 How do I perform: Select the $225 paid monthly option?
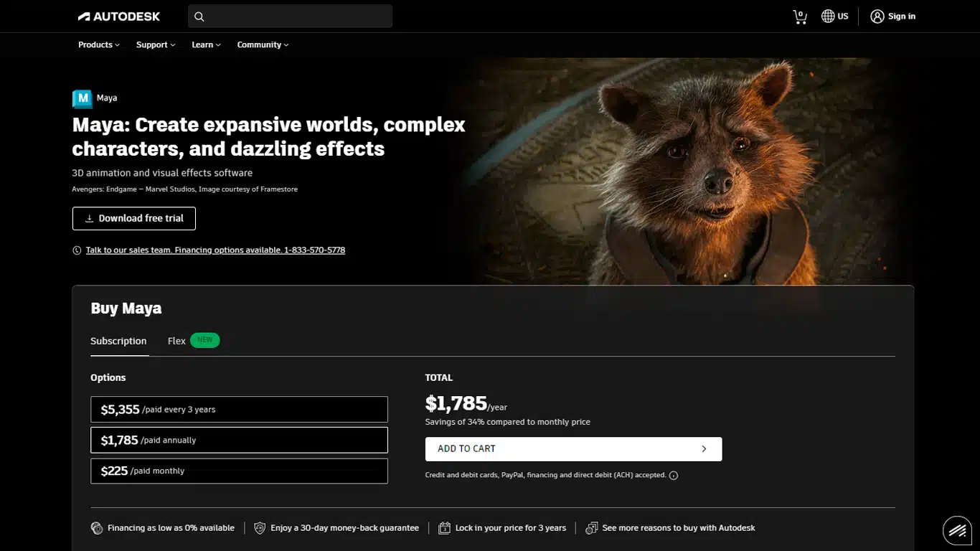coord(239,471)
